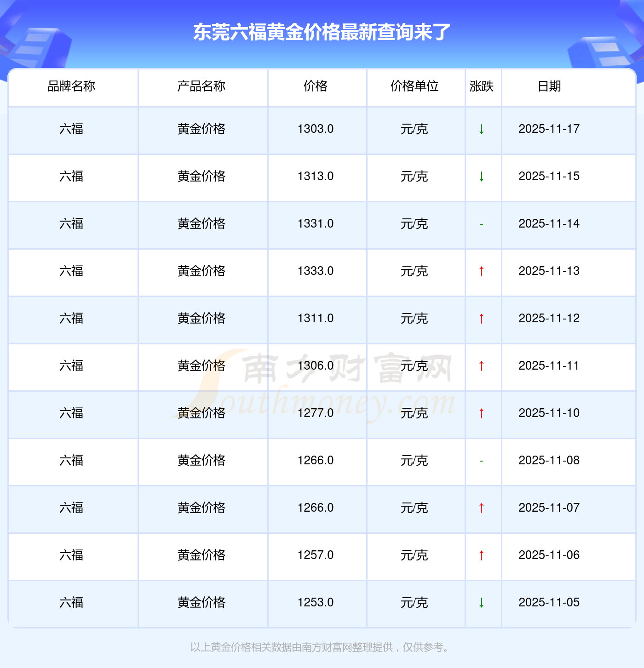Click the 元/克 unit in the 2025-11-05 row

click(x=414, y=602)
